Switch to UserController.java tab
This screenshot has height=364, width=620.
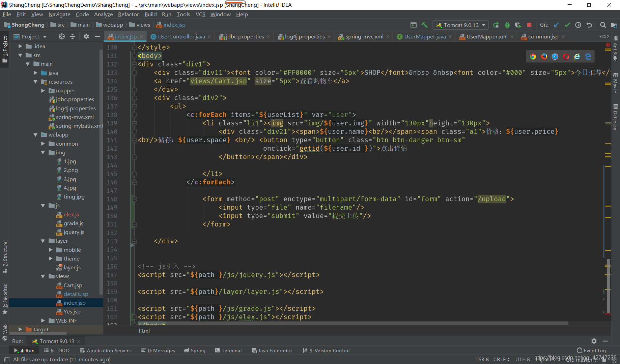pos(181,36)
